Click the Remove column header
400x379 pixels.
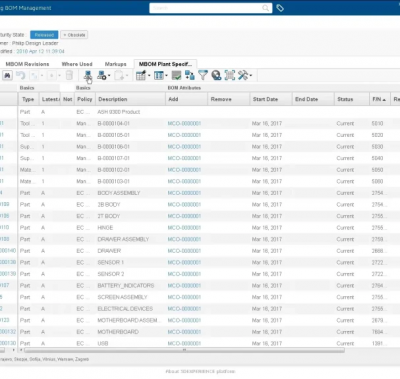(x=228, y=99)
